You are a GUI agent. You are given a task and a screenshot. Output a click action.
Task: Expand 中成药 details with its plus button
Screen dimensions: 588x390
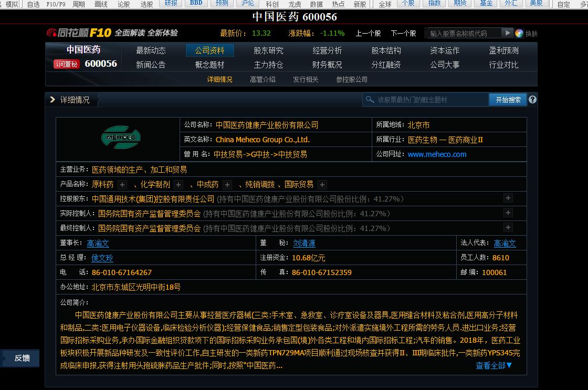click(x=227, y=185)
